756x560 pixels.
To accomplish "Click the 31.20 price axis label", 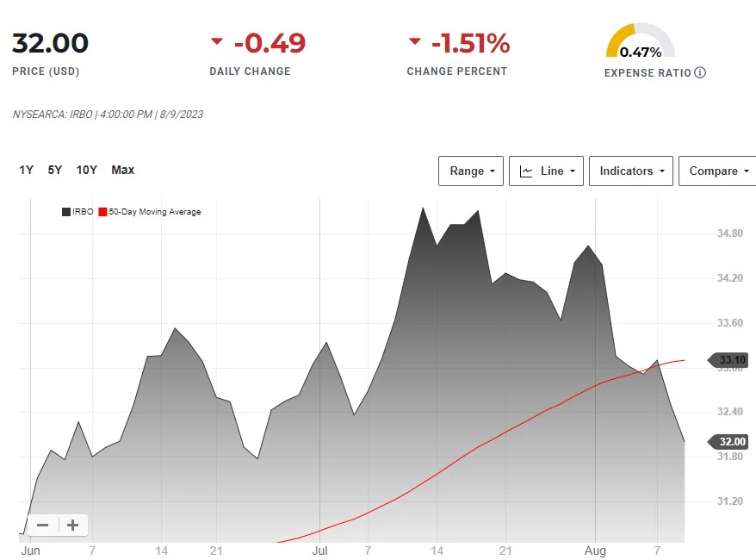I will tap(730, 501).
